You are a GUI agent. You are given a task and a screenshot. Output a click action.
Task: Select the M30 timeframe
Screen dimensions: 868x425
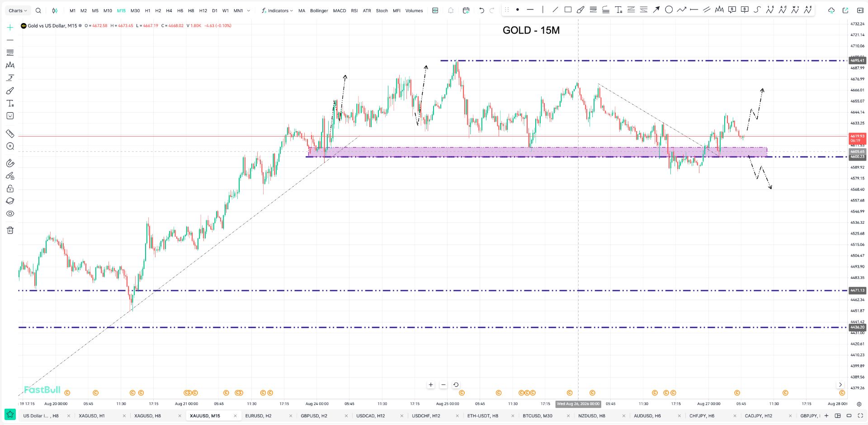[135, 10]
